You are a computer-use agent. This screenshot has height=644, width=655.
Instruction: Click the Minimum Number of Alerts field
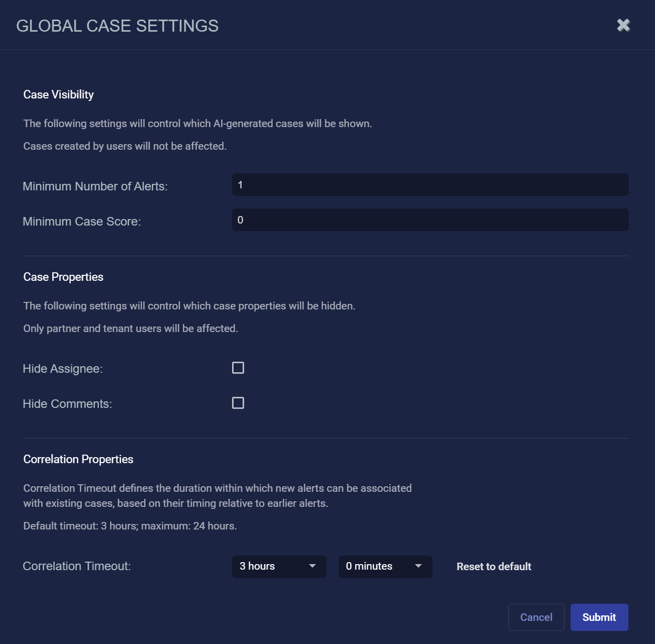pyautogui.click(x=430, y=185)
